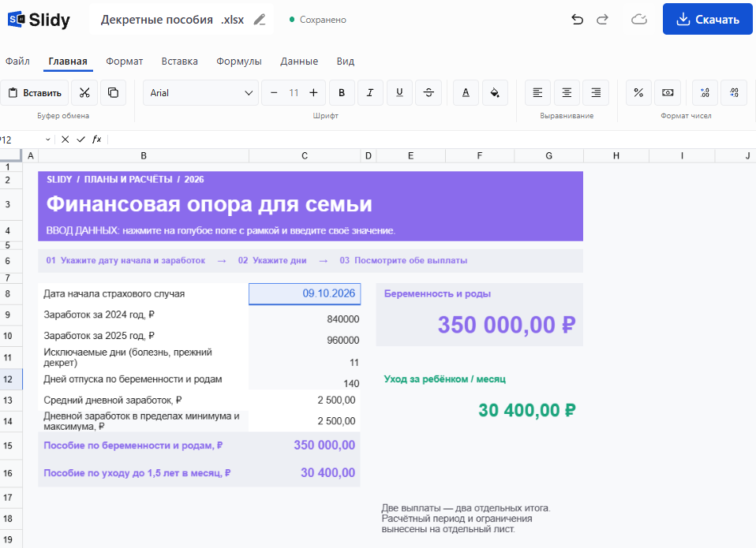The image size is (756, 548).
Task: Increase font size with plus
Action: (x=313, y=93)
